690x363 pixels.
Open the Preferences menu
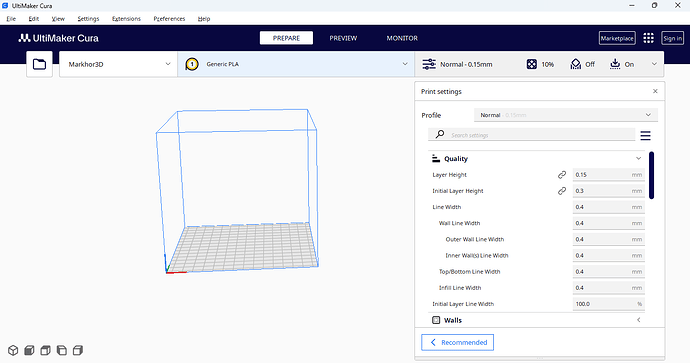(169, 19)
